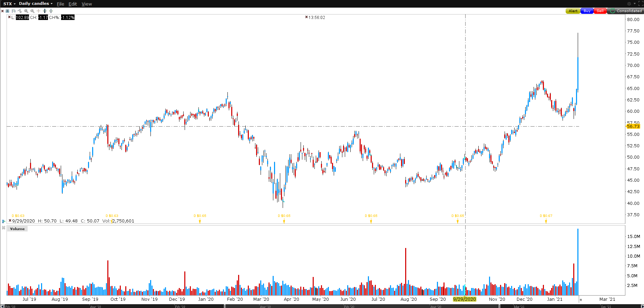Open chart settings gear icon
The width and height of the screenshot is (644, 308).
click(x=629, y=4)
